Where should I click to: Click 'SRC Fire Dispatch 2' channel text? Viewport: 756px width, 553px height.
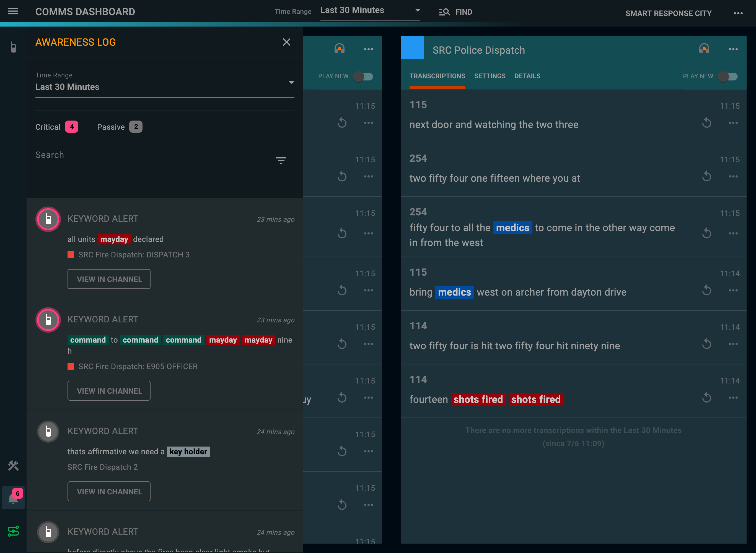(102, 467)
